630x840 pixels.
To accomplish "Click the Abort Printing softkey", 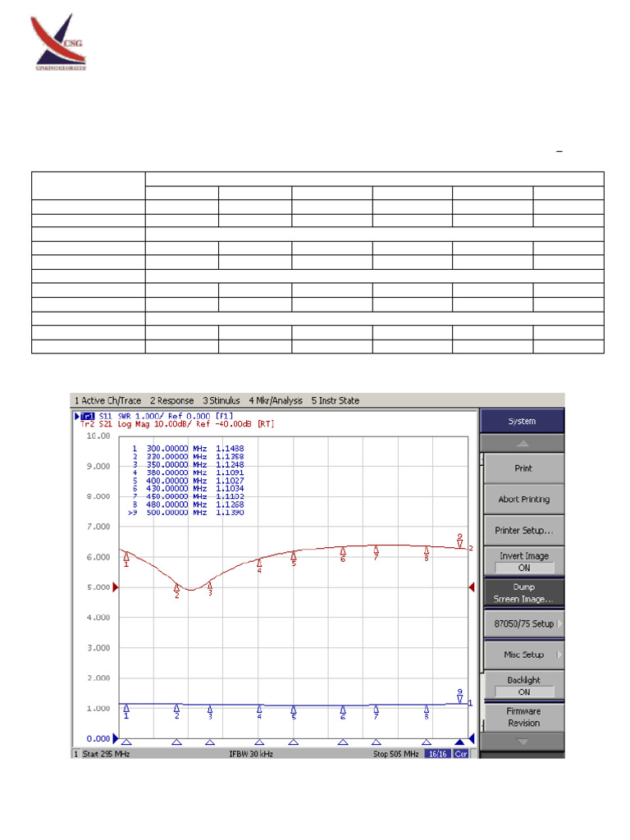I will (523, 500).
